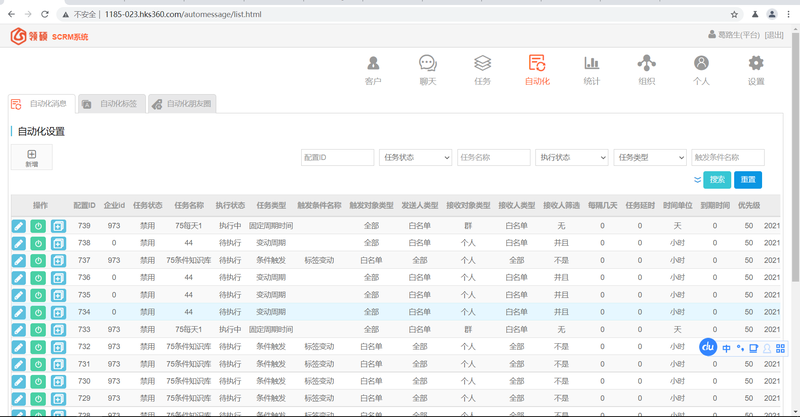Click the Baidu input method du icon
This screenshot has height=417, width=800.
pos(708,347)
